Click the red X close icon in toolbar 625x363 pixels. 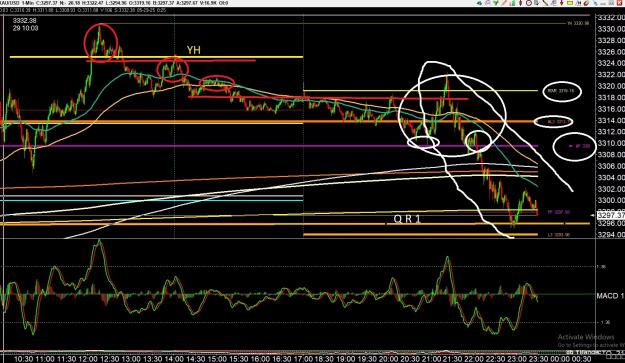click(x=619, y=3)
